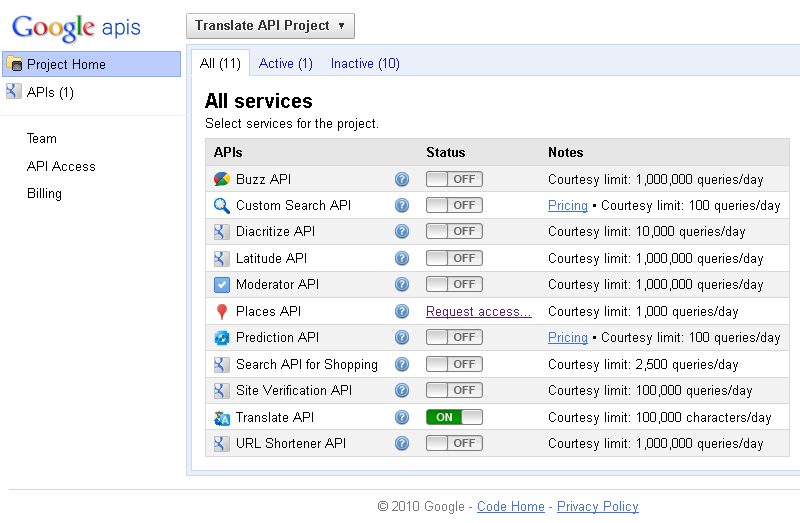Switch to the Inactive (10) tab

(365, 63)
